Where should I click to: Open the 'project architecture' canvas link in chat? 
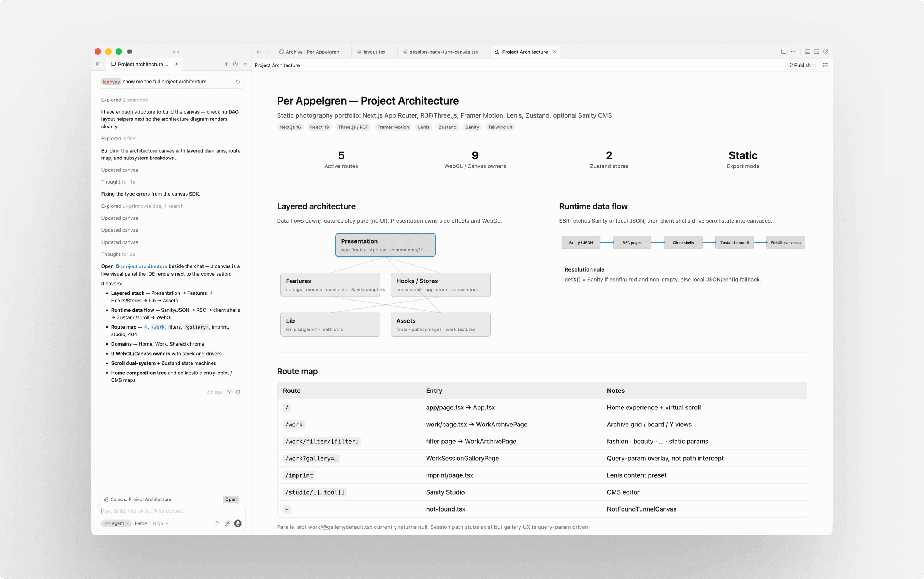(141, 266)
